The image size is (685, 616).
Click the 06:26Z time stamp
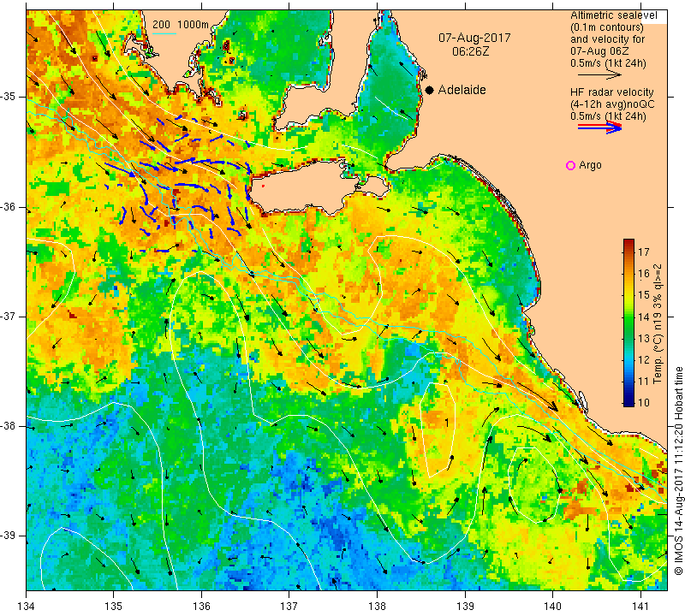[470, 51]
